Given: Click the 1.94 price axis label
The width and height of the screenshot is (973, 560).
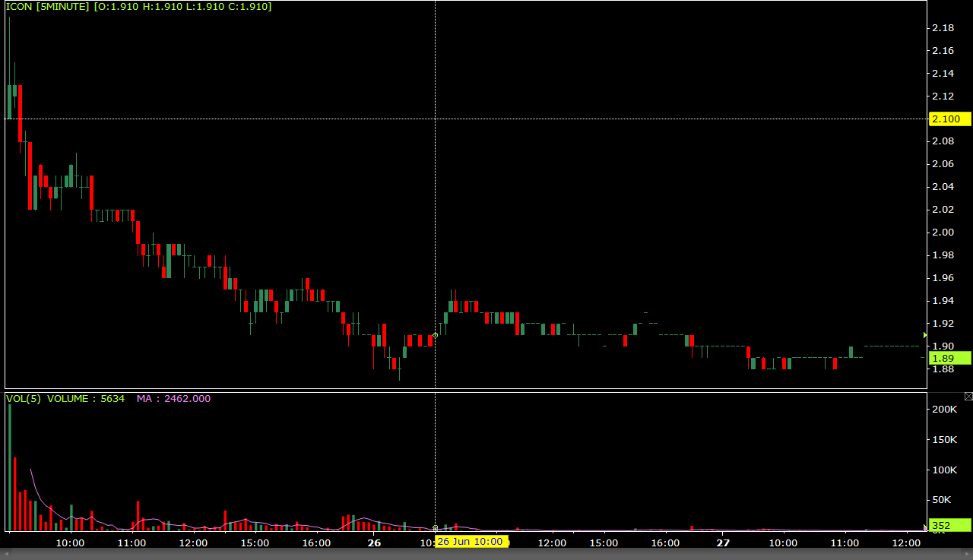Looking at the screenshot, I should tap(943, 301).
